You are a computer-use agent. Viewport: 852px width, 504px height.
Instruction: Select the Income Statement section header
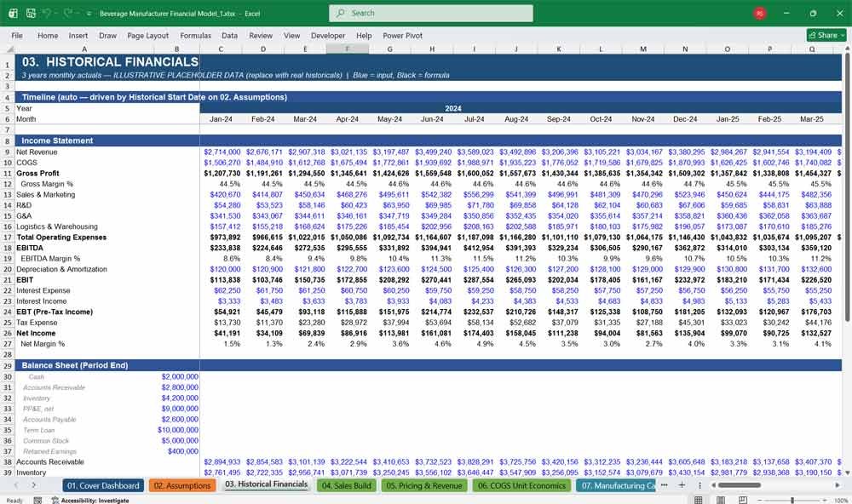pyautogui.click(x=57, y=140)
